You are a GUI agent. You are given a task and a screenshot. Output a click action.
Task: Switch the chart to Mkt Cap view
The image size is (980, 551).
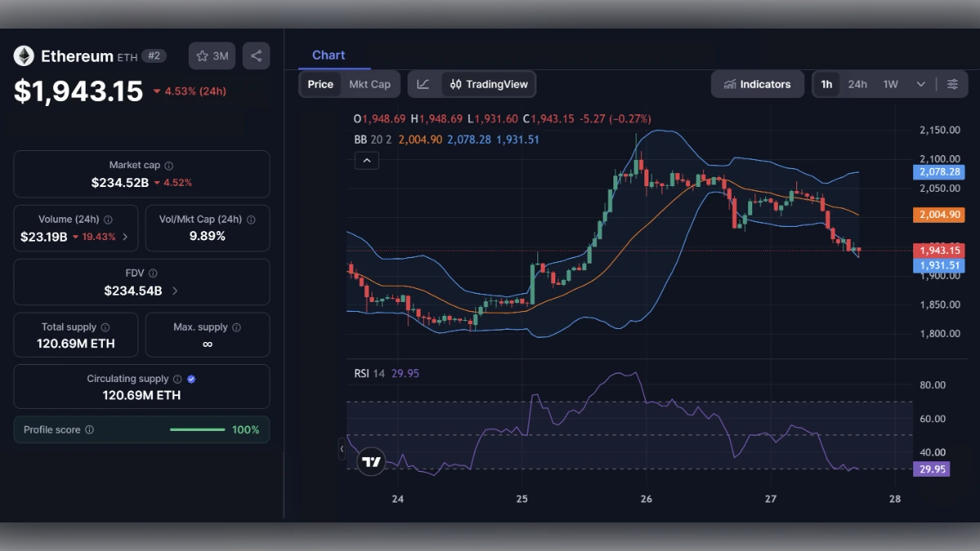[x=370, y=84]
